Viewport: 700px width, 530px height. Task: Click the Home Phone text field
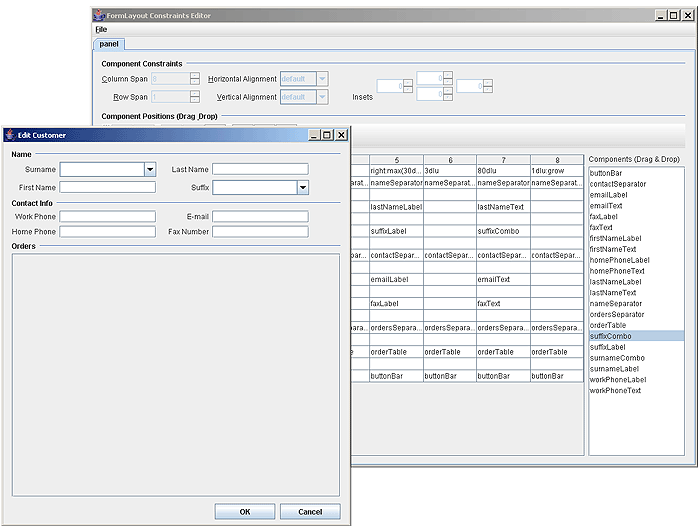pyautogui.click(x=108, y=232)
